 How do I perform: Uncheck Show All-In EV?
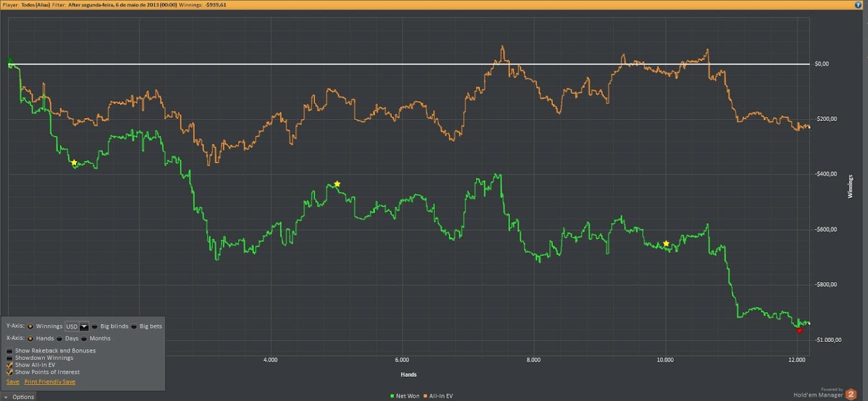[10, 365]
